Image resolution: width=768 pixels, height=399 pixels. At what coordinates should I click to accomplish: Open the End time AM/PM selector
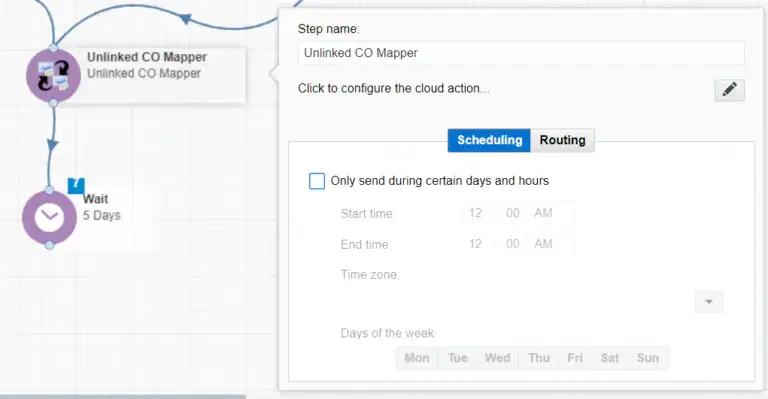tap(543, 244)
